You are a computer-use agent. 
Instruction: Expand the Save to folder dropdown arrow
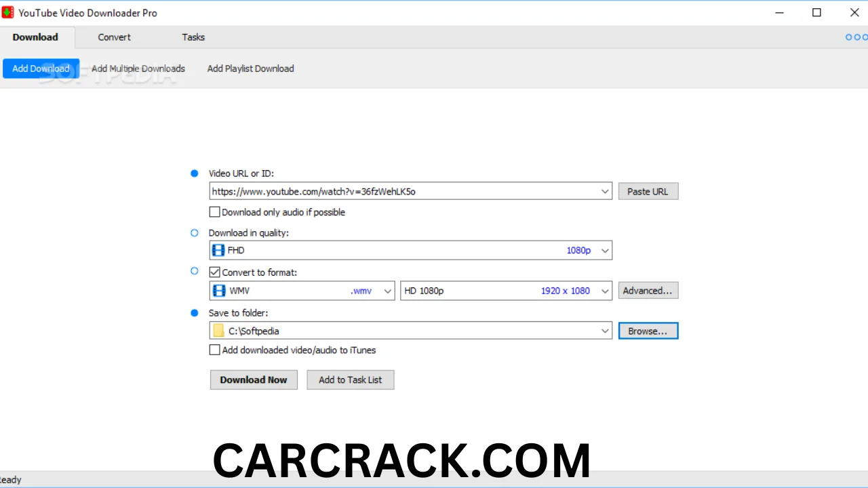coord(605,331)
